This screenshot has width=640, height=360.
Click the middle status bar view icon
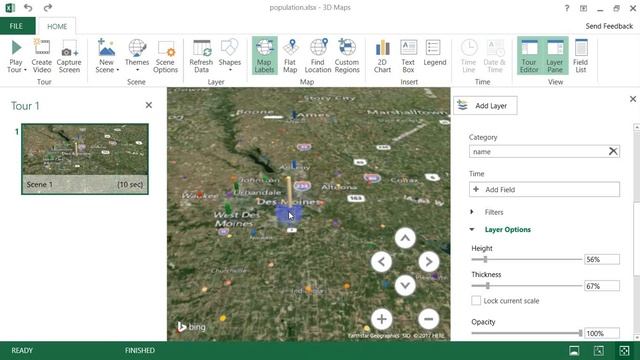coord(599,351)
